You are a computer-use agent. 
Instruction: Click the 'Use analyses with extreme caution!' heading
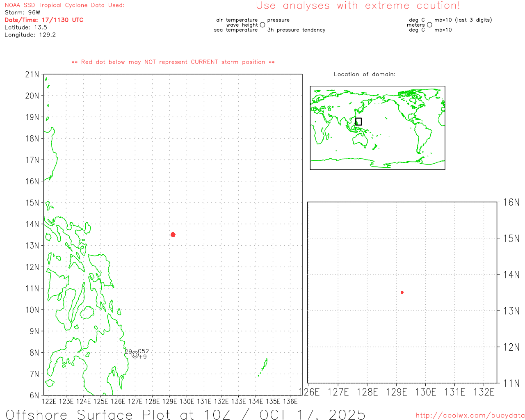(358, 6)
